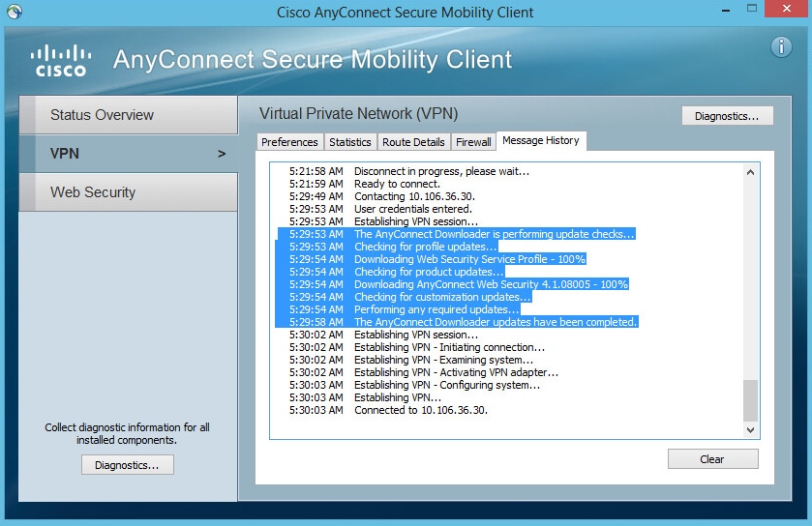Select 'Establishing VPN - Configuring system...' line
Screen dimensions: 812x526
[x=414, y=385]
